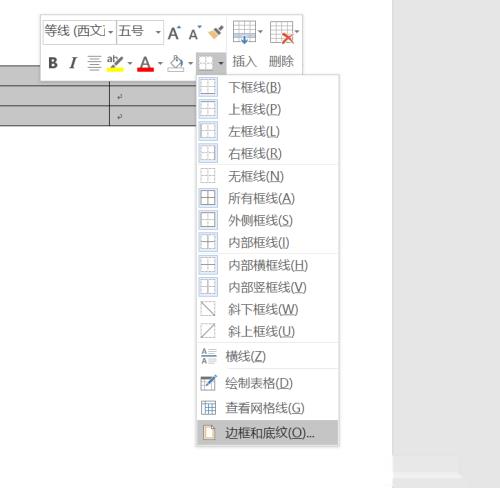The height and width of the screenshot is (488, 500).
Task: Decrease font size with shrink font icon
Action: (x=195, y=33)
